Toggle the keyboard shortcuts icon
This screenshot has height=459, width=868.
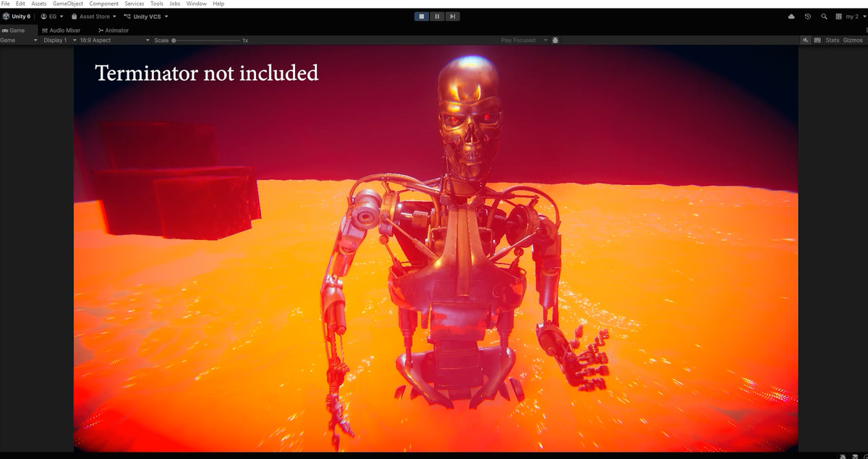pos(817,40)
